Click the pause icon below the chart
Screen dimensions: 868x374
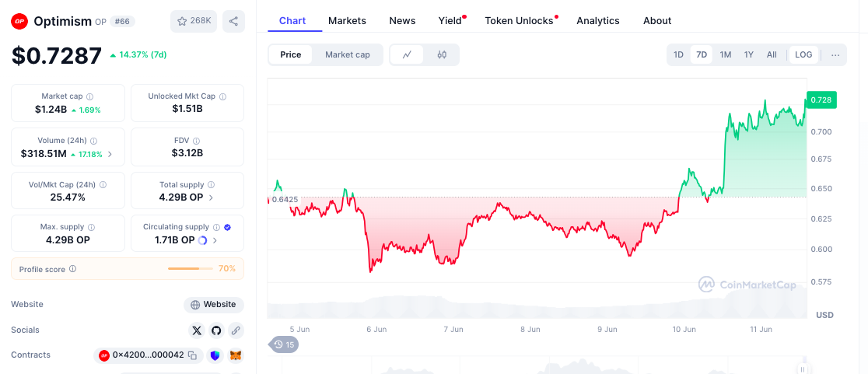click(802, 369)
